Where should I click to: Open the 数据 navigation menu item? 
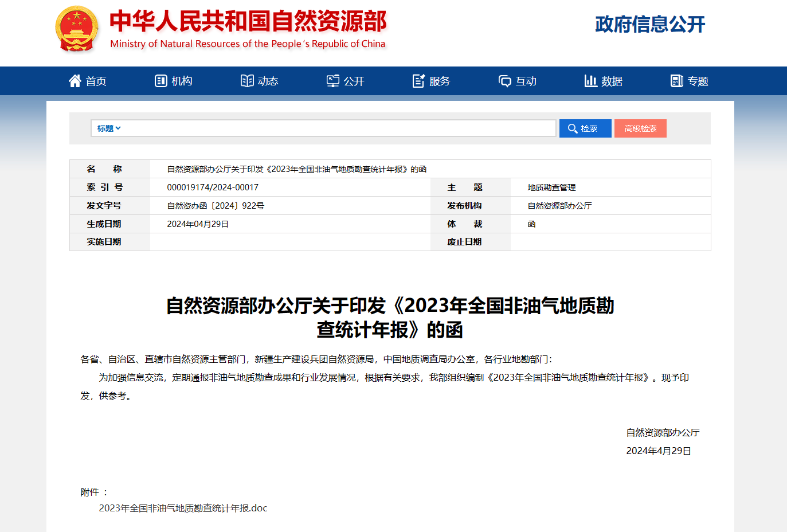(612, 81)
